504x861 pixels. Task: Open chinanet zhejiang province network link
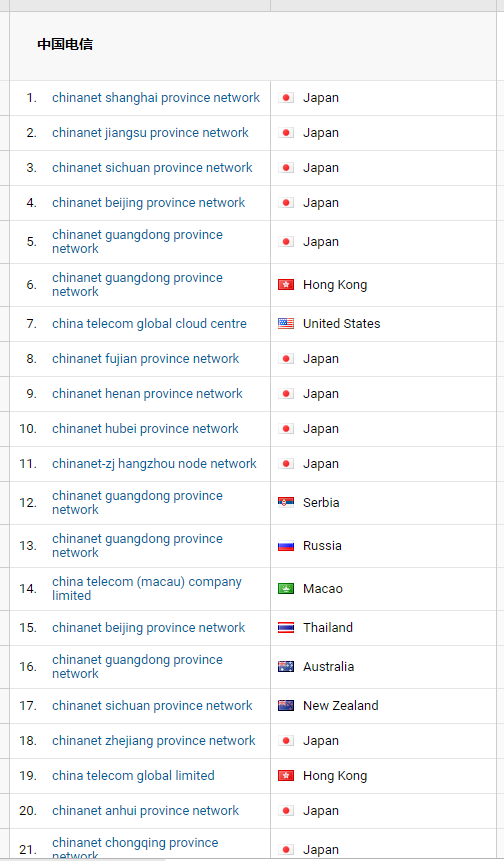pyautogui.click(x=154, y=740)
